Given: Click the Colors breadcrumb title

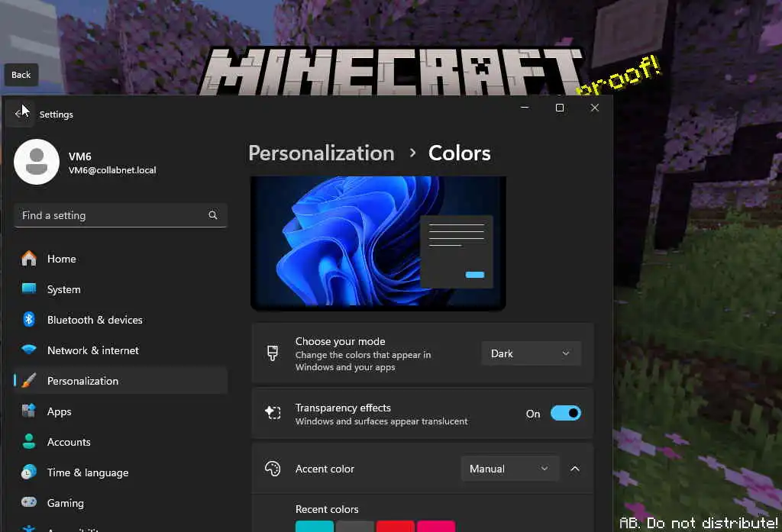Looking at the screenshot, I should point(459,153).
